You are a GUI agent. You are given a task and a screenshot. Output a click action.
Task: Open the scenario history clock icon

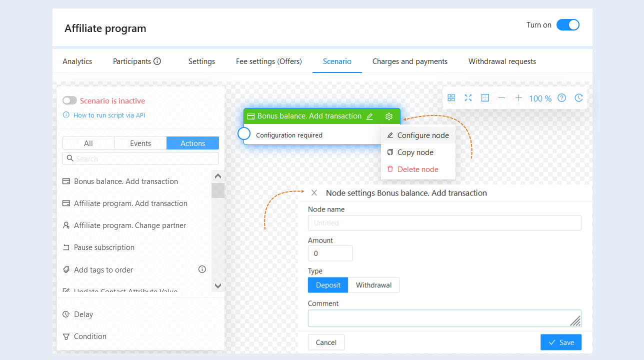578,98
